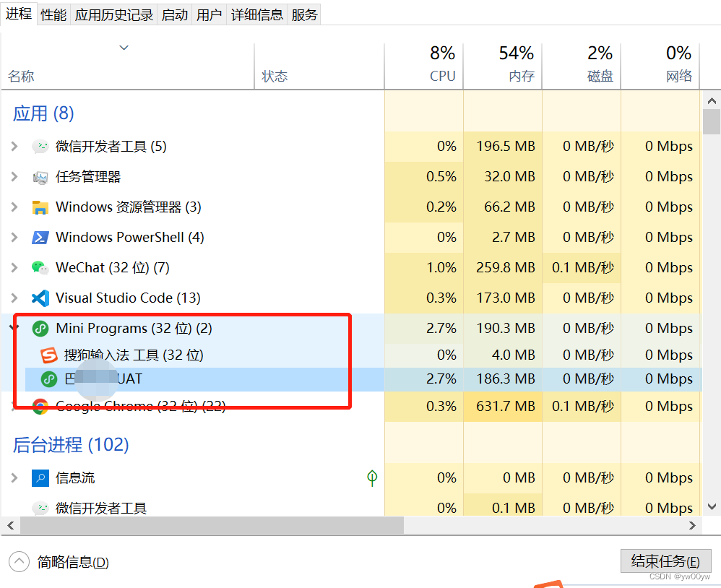Expand Visual Studio Code (13) processes

coord(14,298)
